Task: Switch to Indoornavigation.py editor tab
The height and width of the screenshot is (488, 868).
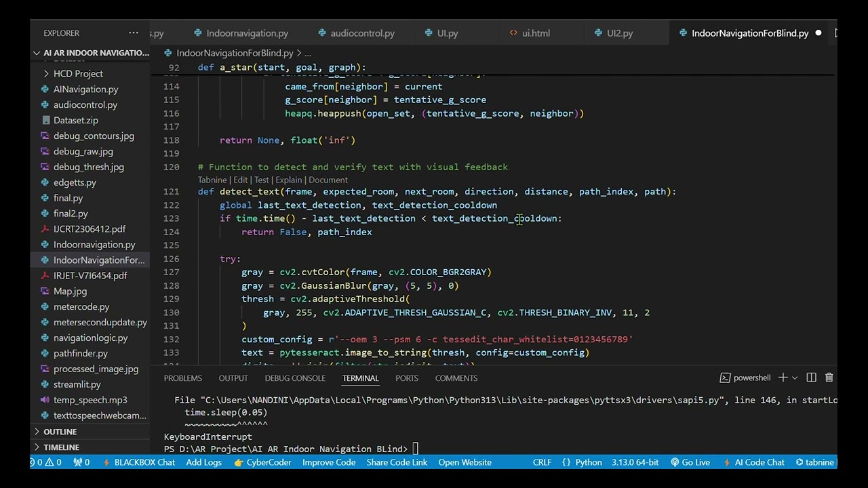Action: tap(247, 33)
